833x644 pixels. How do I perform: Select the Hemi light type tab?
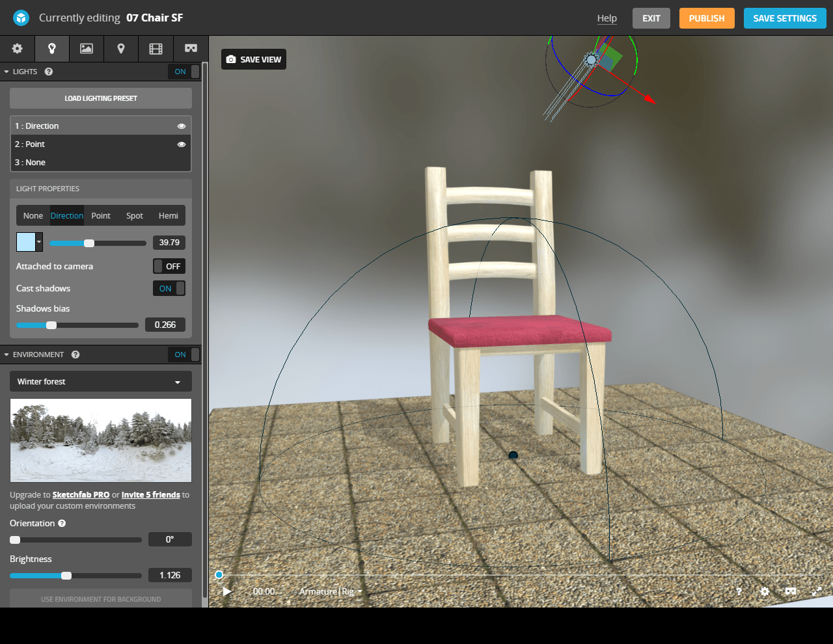click(168, 216)
